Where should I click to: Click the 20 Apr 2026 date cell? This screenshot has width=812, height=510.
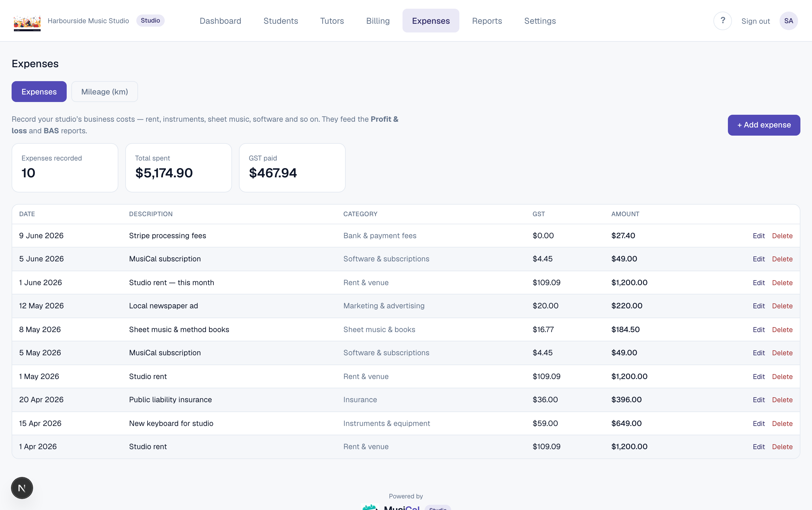41,400
